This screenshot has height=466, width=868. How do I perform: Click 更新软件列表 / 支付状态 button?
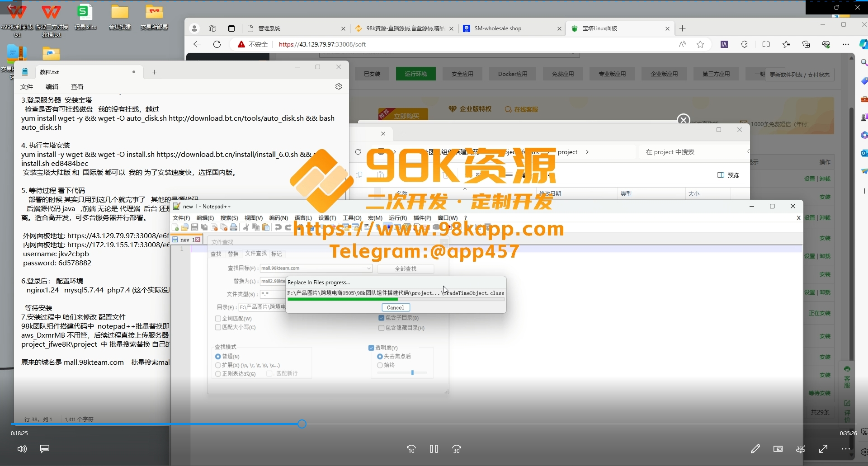tap(800, 75)
